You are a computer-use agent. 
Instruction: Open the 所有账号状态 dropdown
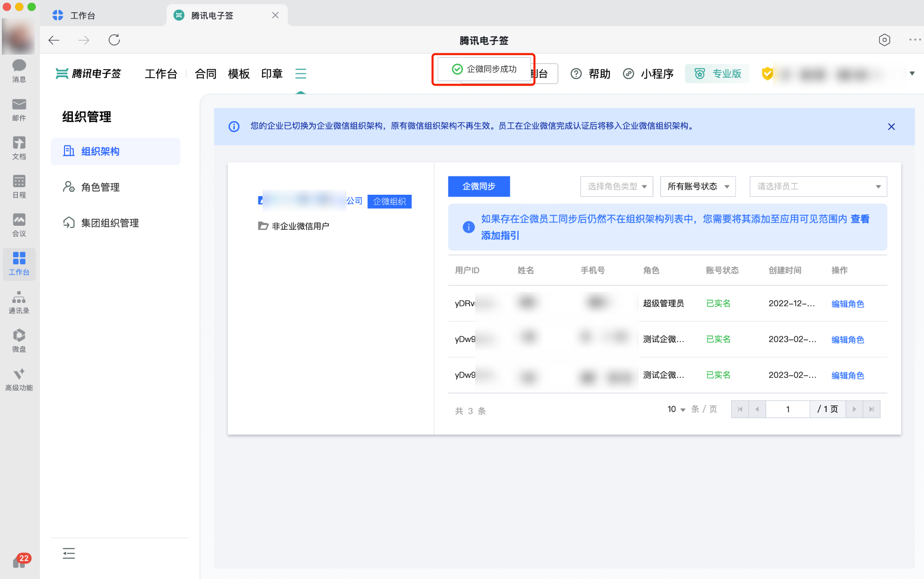(698, 187)
